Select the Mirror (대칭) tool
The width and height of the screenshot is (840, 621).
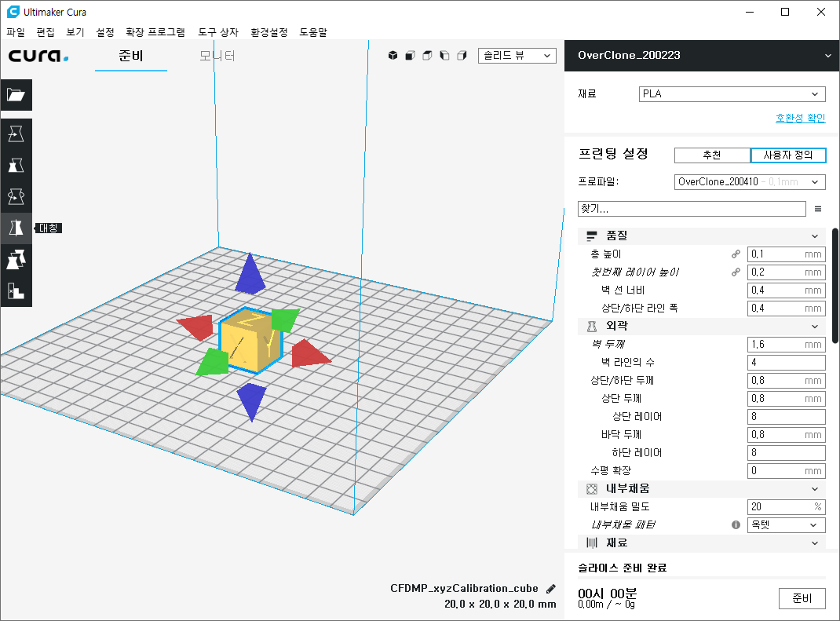click(16, 228)
